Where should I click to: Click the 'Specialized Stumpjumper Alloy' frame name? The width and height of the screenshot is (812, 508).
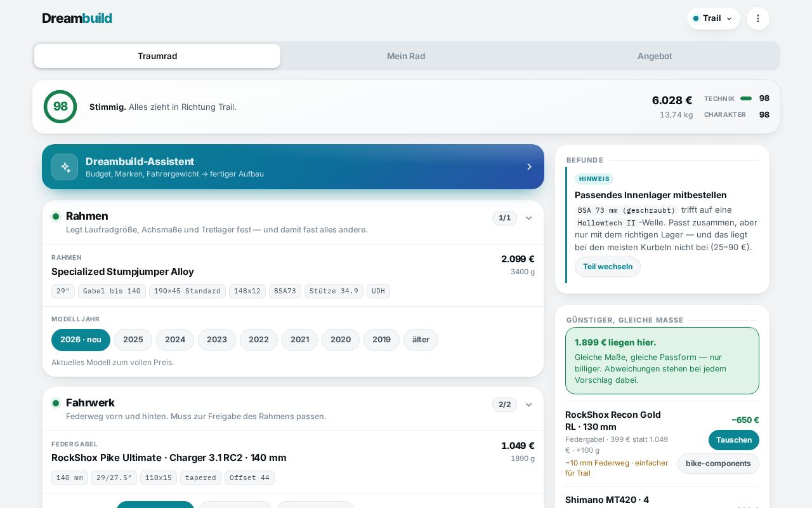coord(122,272)
